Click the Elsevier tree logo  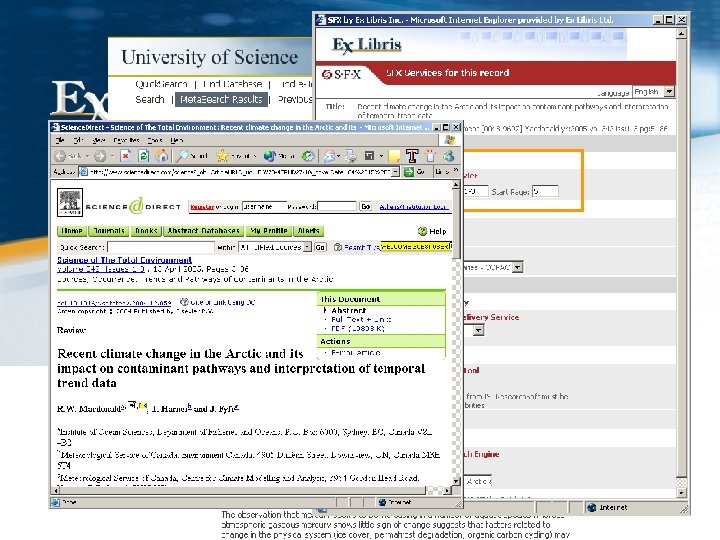click(70, 202)
